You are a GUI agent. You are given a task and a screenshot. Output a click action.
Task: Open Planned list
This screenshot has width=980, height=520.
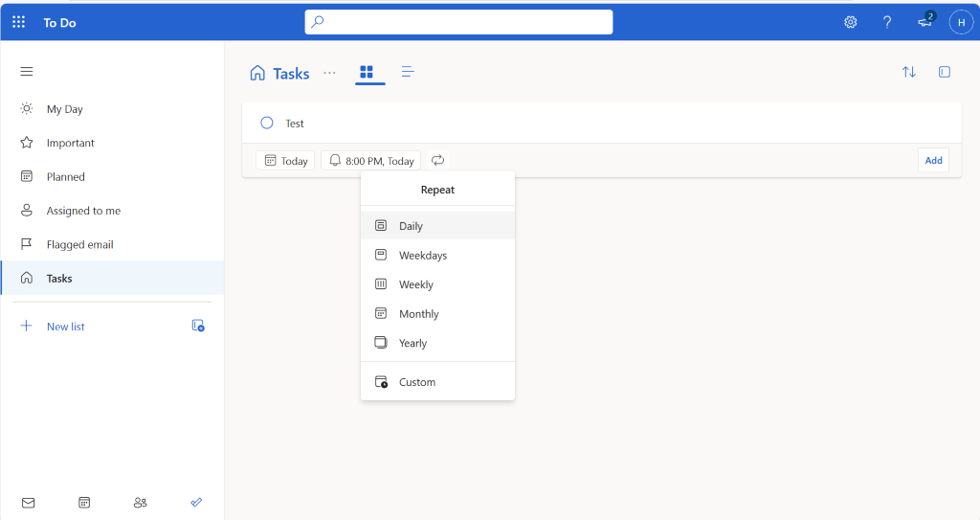pos(113,176)
